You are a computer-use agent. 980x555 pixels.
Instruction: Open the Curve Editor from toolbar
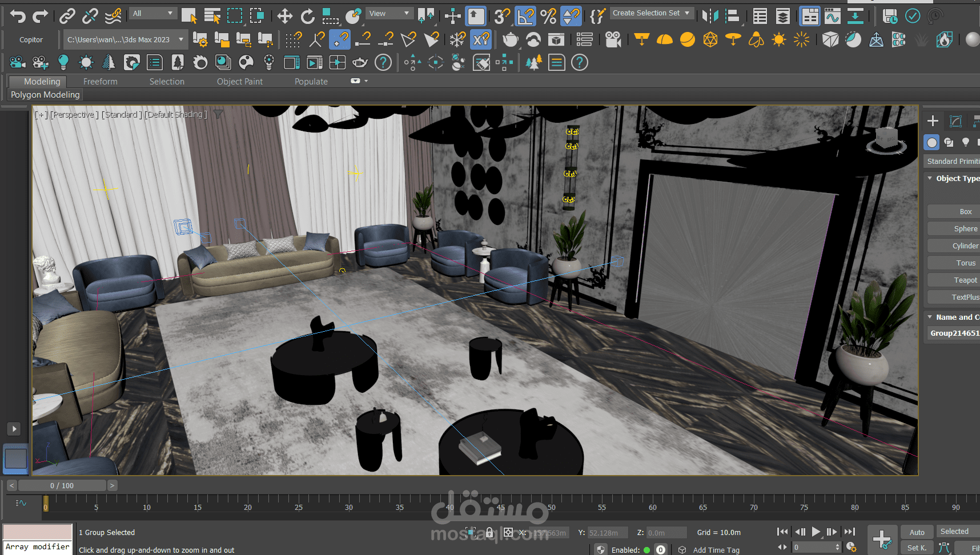pos(833,16)
